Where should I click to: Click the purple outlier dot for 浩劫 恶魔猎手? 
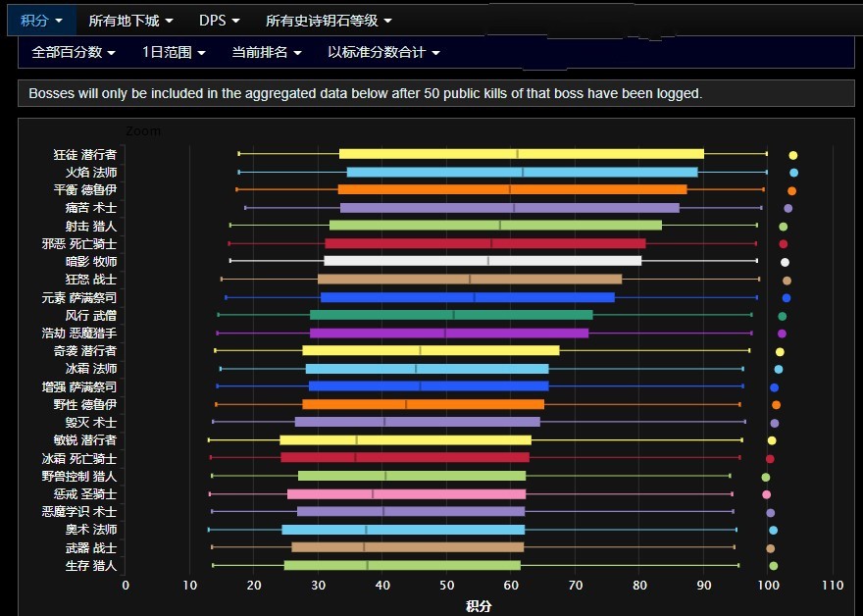pos(782,334)
